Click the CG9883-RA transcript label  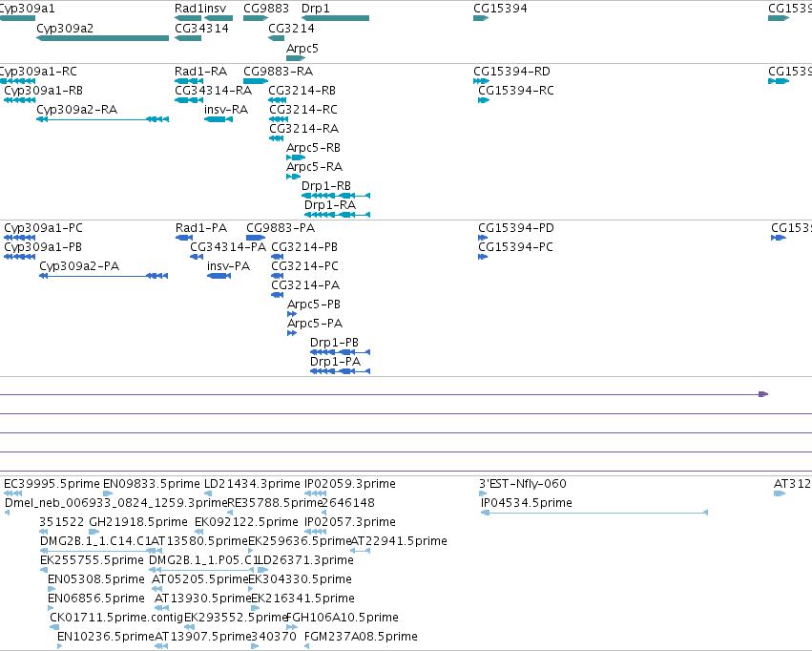(278, 71)
